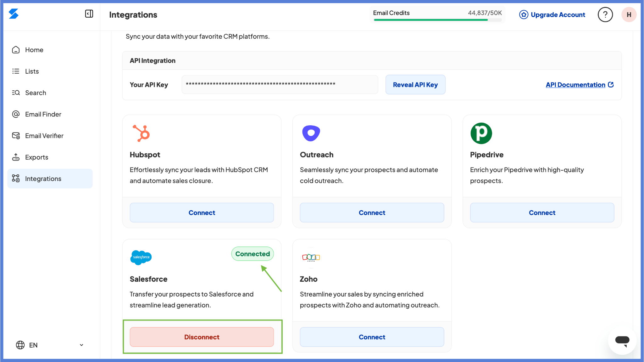Click the Email Credits progress bar
This screenshot has height=362, width=644.
click(x=437, y=20)
